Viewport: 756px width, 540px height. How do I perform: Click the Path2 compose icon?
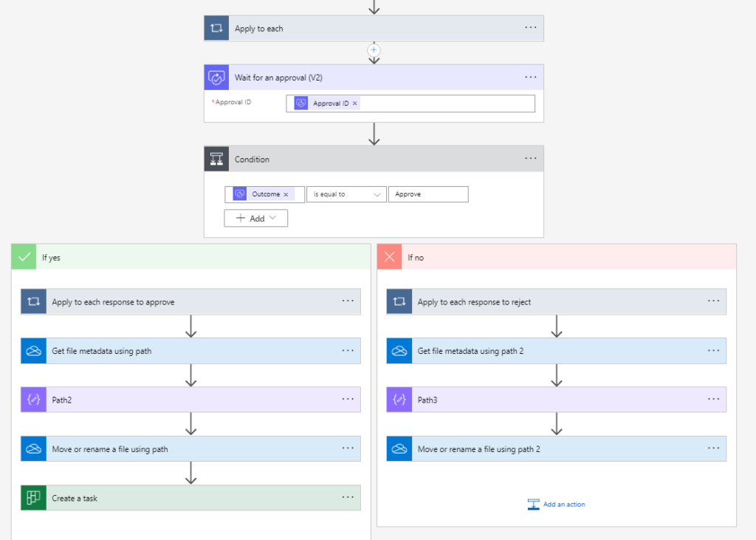point(33,400)
